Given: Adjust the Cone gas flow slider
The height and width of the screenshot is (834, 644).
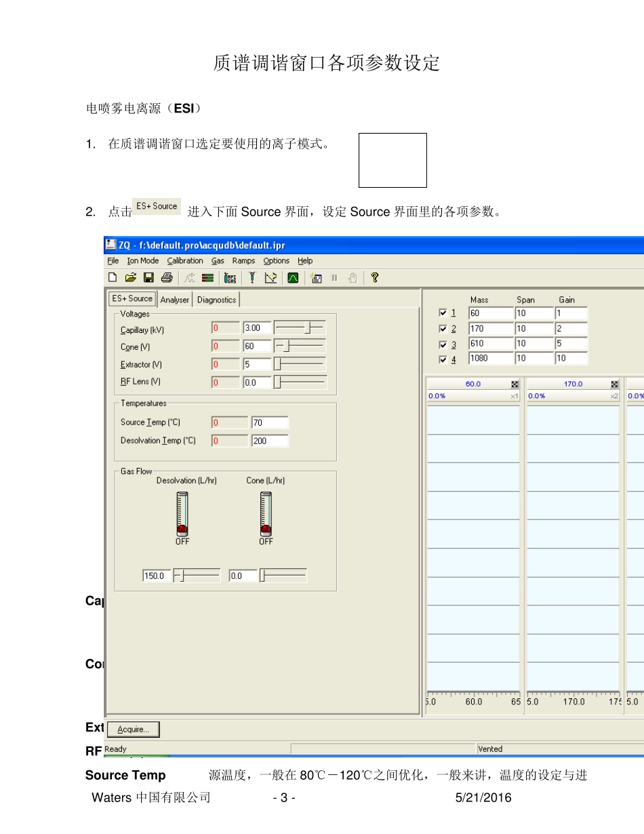Looking at the screenshot, I should (x=283, y=576).
